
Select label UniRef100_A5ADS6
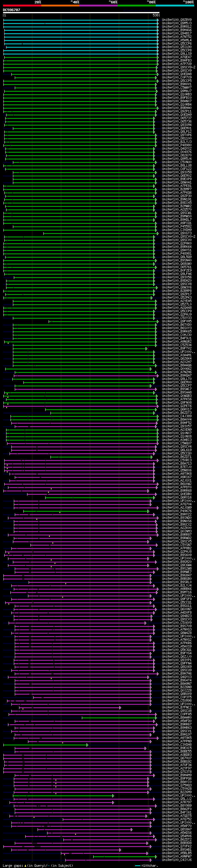point(177,833)
